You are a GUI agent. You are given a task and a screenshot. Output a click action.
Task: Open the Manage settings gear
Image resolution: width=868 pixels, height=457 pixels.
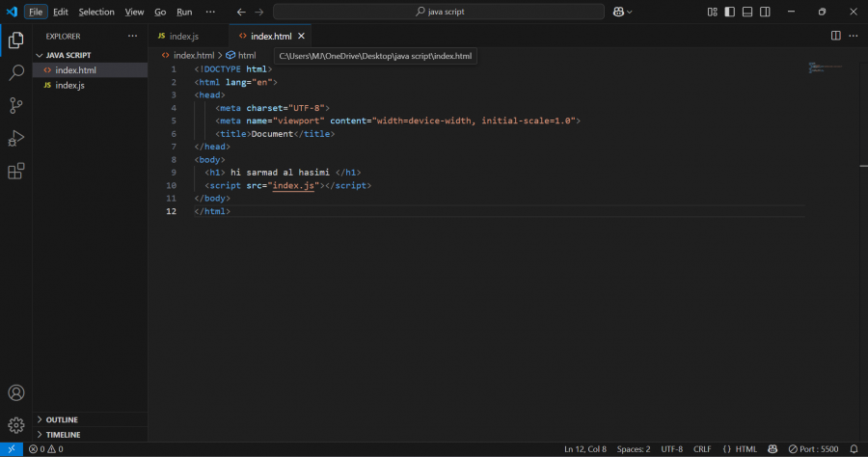(x=15, y=425)
